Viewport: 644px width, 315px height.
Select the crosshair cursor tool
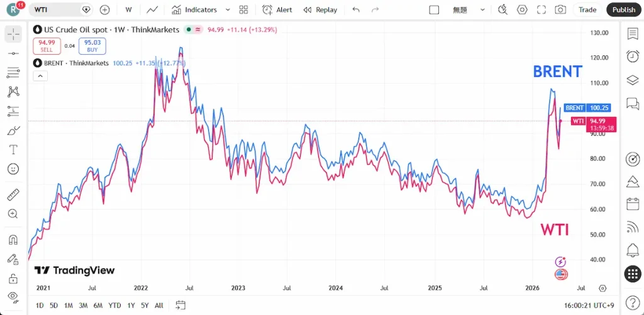click(x=13, y=34)
